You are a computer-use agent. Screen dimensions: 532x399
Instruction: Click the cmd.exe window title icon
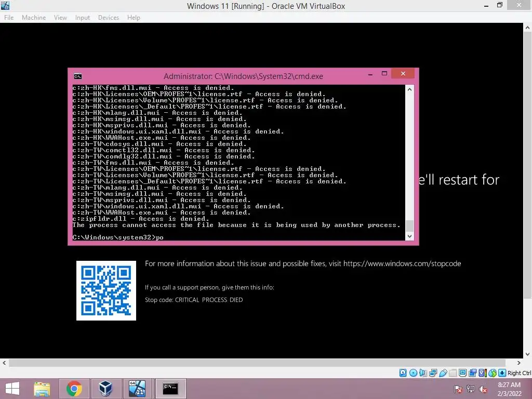tap(78, 76)
